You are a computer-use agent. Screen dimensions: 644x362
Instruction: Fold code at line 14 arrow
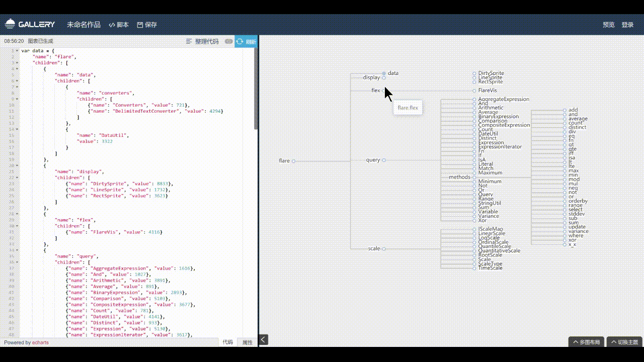point(17,129)
